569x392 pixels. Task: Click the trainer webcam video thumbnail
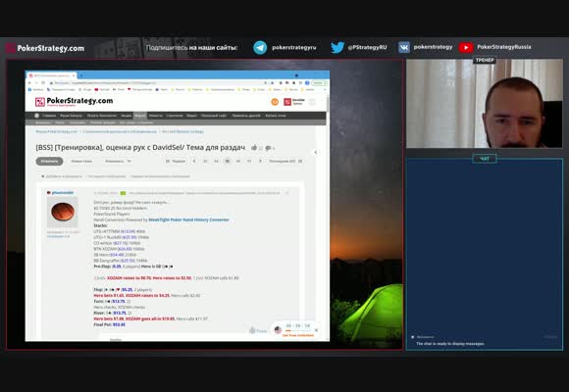(x=485, y=103)
